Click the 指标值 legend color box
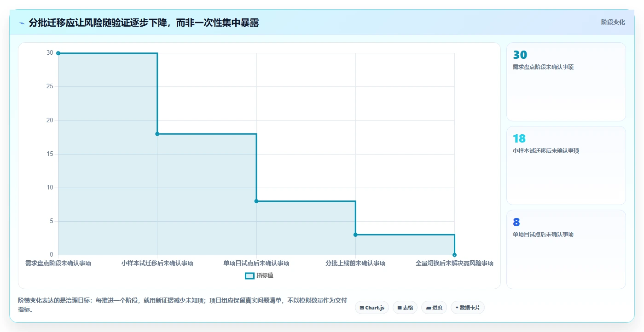This screenshot has height=332, width=644. tap(249, 275)
